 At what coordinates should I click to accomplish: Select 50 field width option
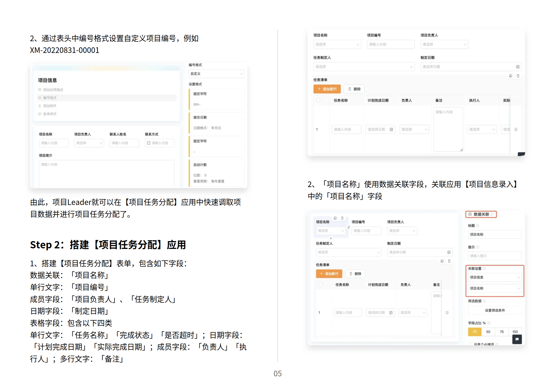coord(488,332)
